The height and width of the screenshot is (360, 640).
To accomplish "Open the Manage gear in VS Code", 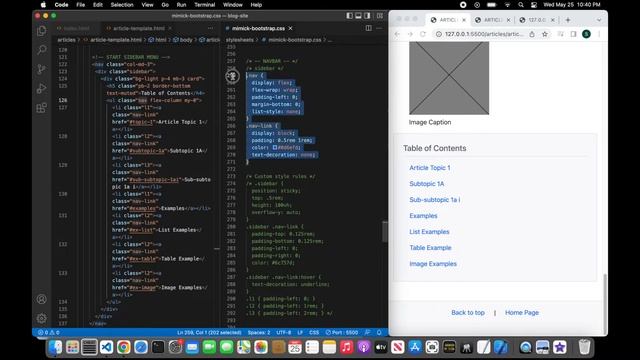I will [42, 318].
